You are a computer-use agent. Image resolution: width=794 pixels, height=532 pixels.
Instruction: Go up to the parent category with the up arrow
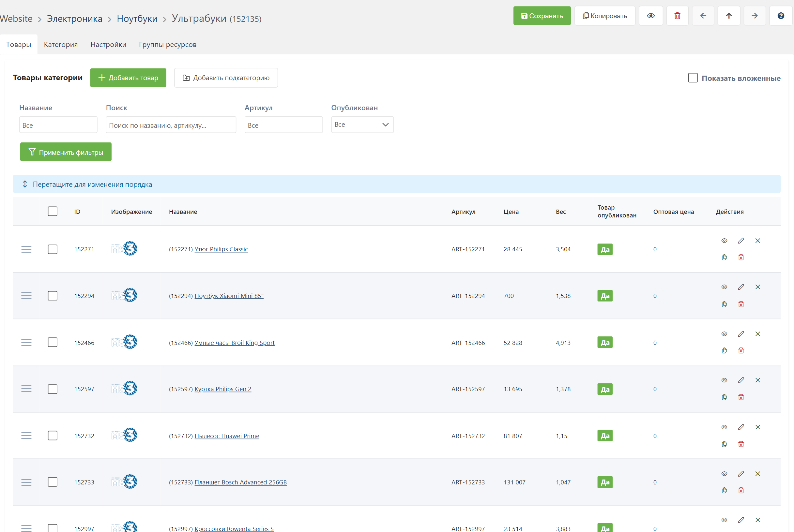pos(729,16)
